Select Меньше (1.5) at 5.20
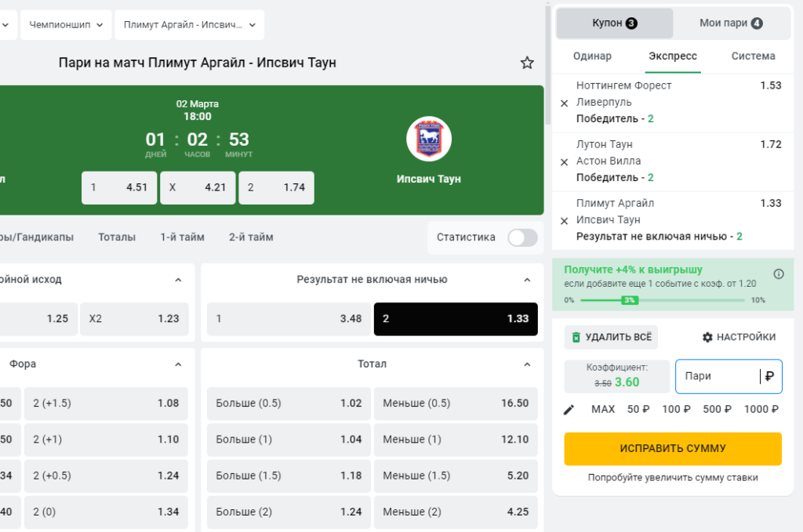 (456, 476)
